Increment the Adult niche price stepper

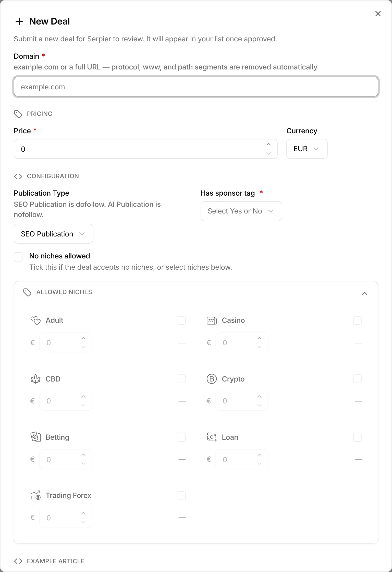(x=83, y=338)
